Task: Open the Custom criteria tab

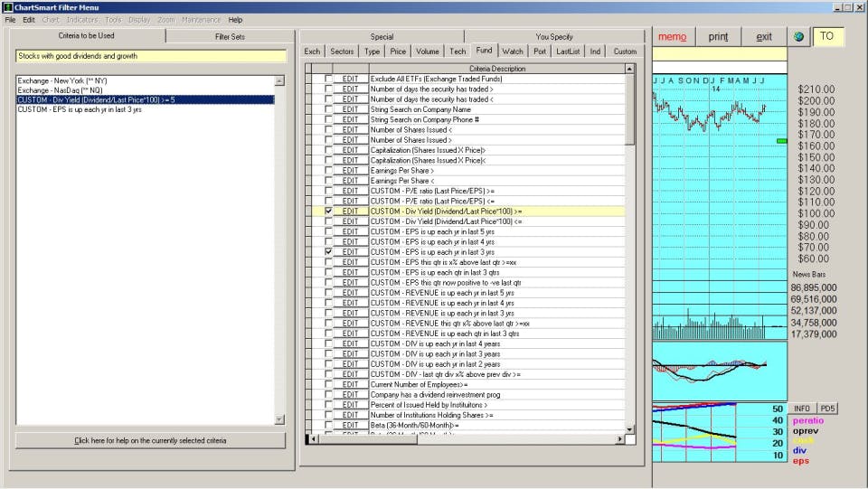Action: coord(625,51)
